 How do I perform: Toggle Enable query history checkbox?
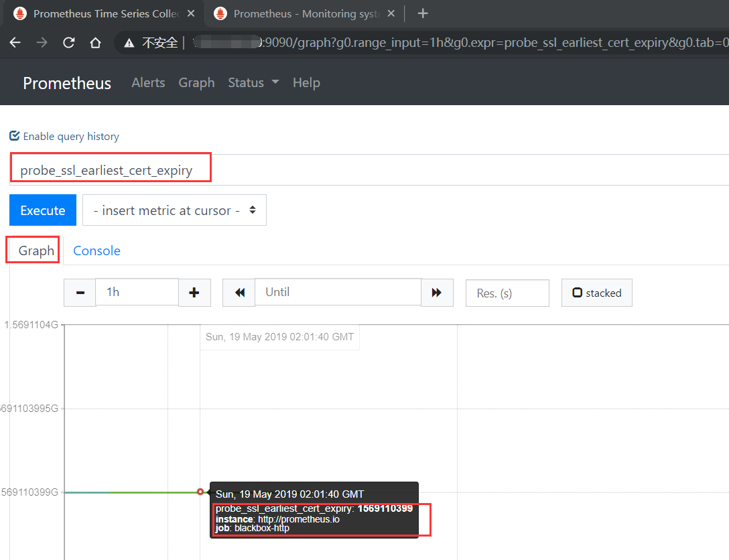point(15,136)
